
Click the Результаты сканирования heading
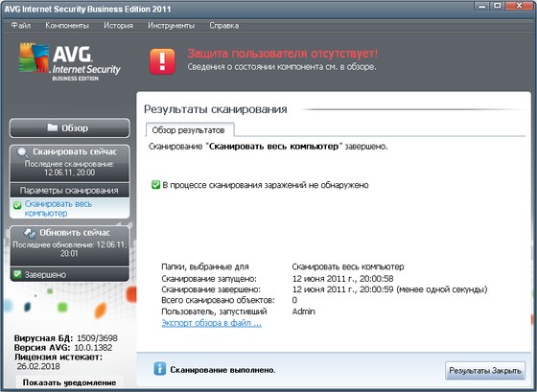click(x=216, y=109)
